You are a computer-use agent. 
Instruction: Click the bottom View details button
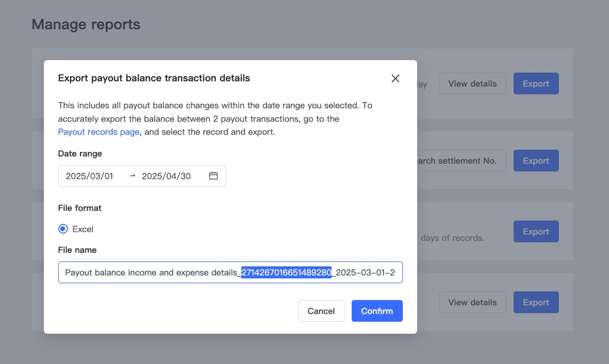click(472, 302)
